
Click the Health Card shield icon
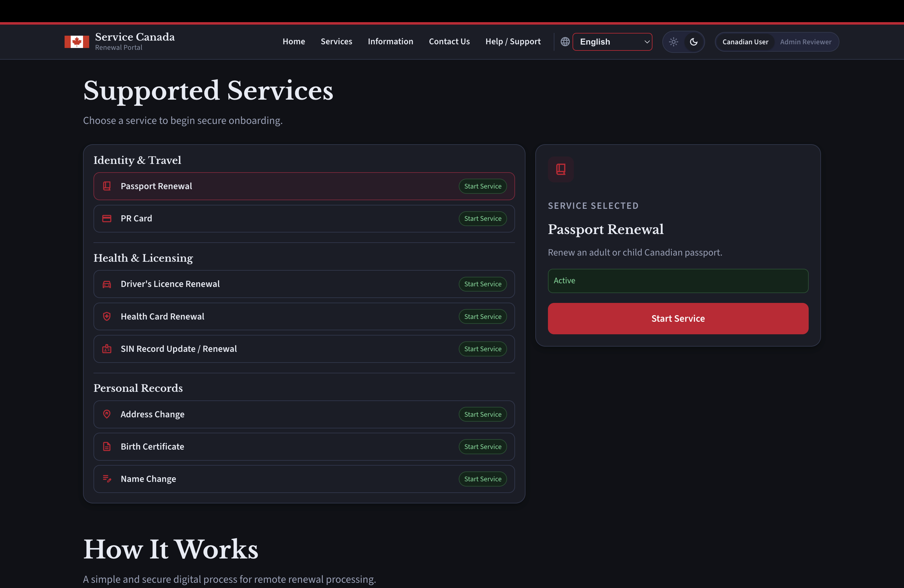coord(107,316)
